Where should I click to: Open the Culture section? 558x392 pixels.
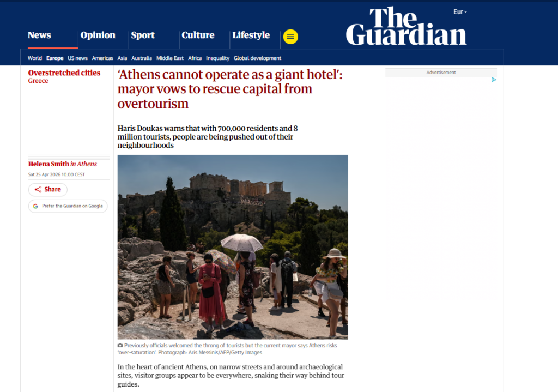[x=198, y=35]
